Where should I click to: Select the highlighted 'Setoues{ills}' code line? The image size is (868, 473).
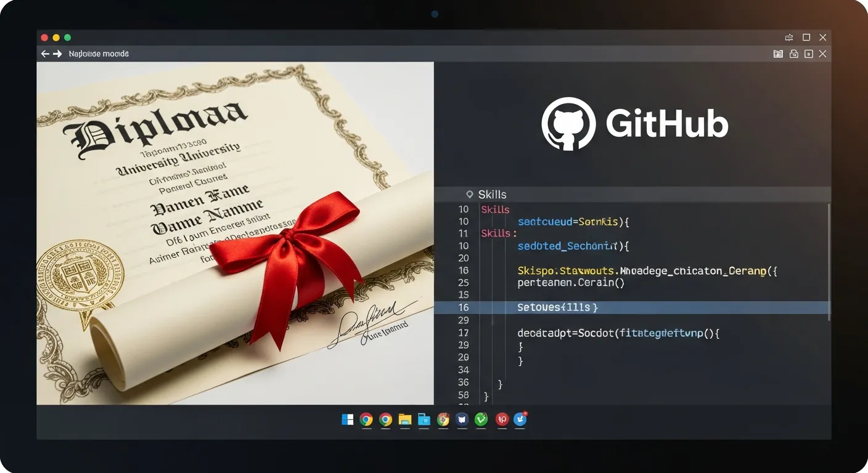pos(633,307)
